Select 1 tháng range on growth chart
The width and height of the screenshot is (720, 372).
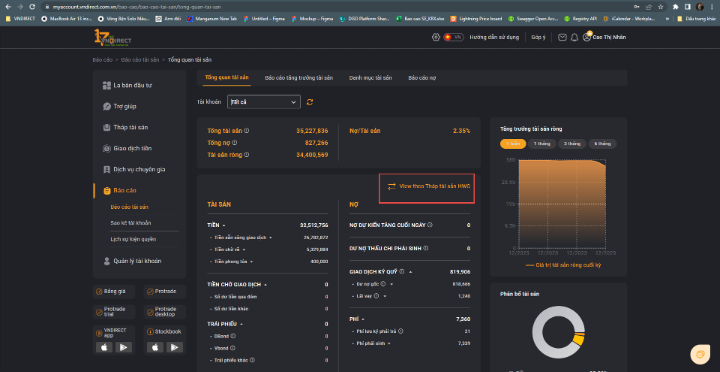(x=541, y=144)
